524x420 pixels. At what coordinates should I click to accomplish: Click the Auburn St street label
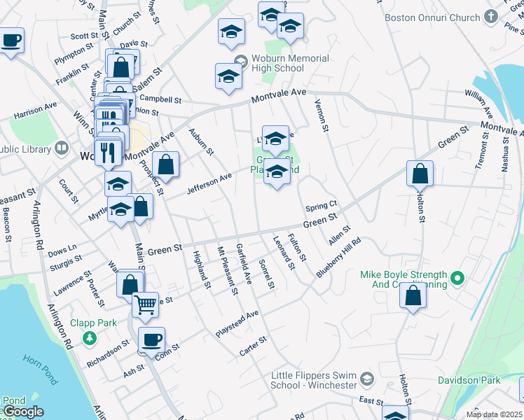tap(201, 142)
